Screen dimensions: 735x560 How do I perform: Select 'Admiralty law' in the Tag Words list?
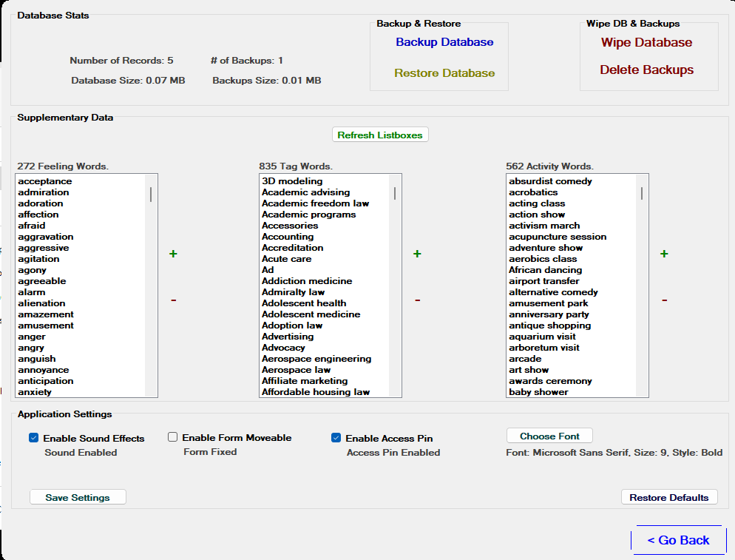pos(325,292)
